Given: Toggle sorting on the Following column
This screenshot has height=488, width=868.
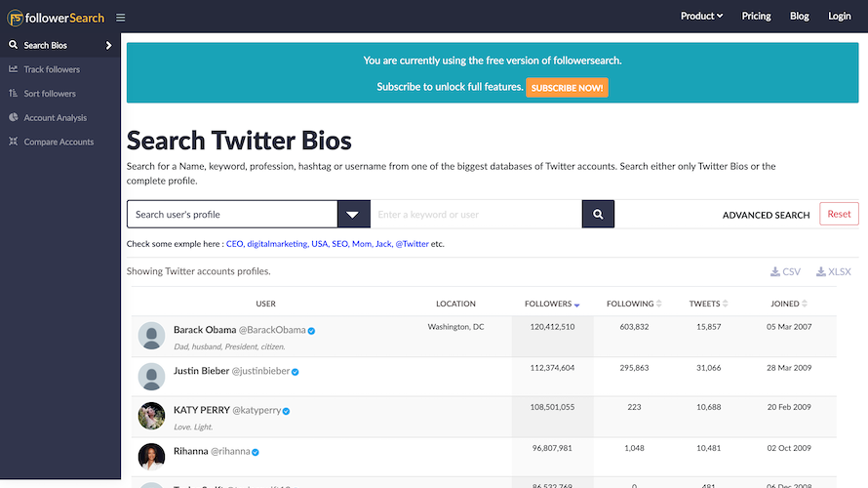Looking at the screenshot, I should pyautogui.click(x=634, y=304).
